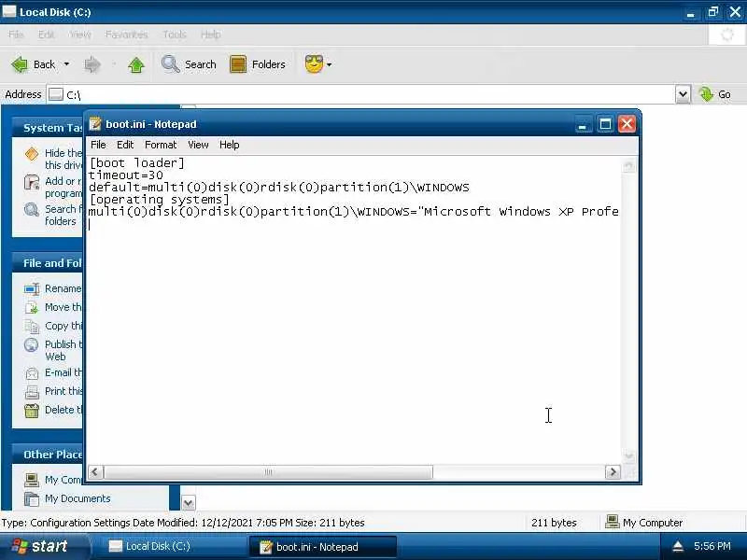Viewport: 747px width, 560px height.
Task: Click the boot.ini - Notepad taskbar button
Action: (x=323, y=547)
